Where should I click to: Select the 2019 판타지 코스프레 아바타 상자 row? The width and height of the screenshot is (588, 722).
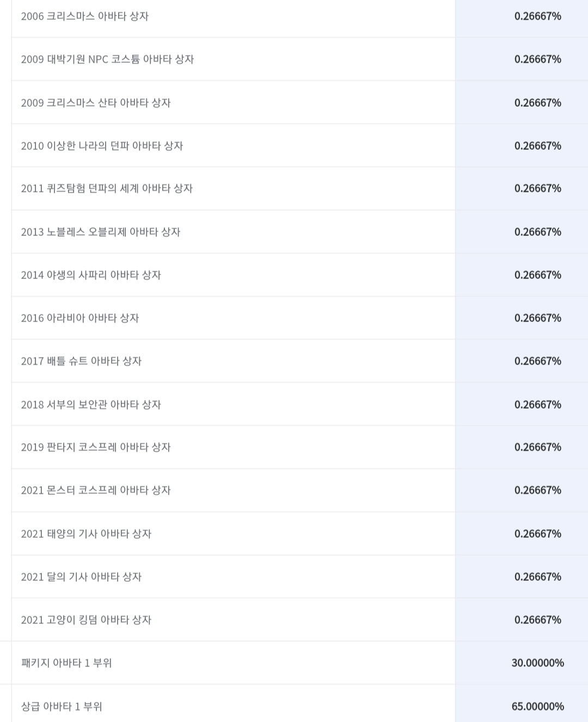coord(299,447)
